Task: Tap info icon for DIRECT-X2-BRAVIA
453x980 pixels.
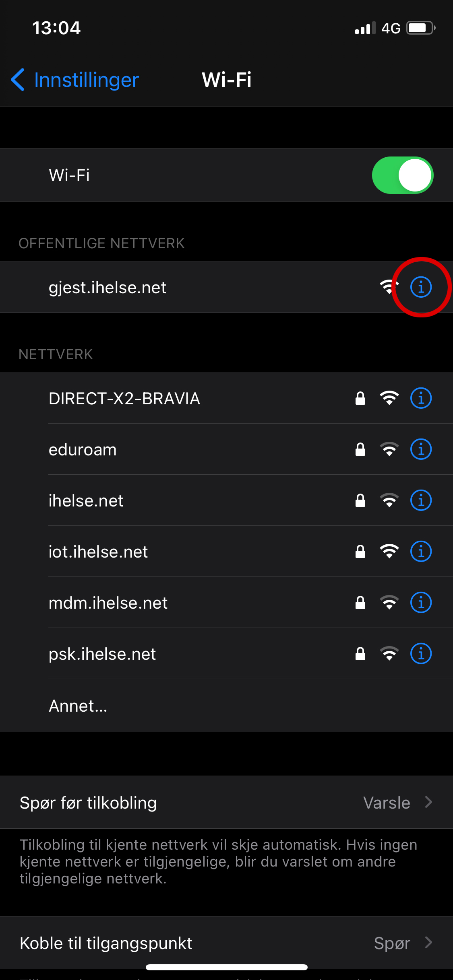Action: coord(421,398)
